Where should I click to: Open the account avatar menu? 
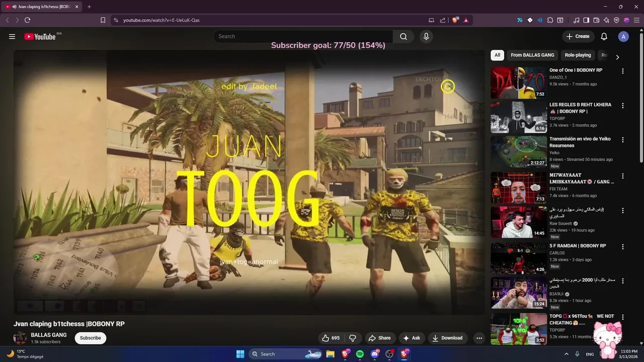coord(623,36)
